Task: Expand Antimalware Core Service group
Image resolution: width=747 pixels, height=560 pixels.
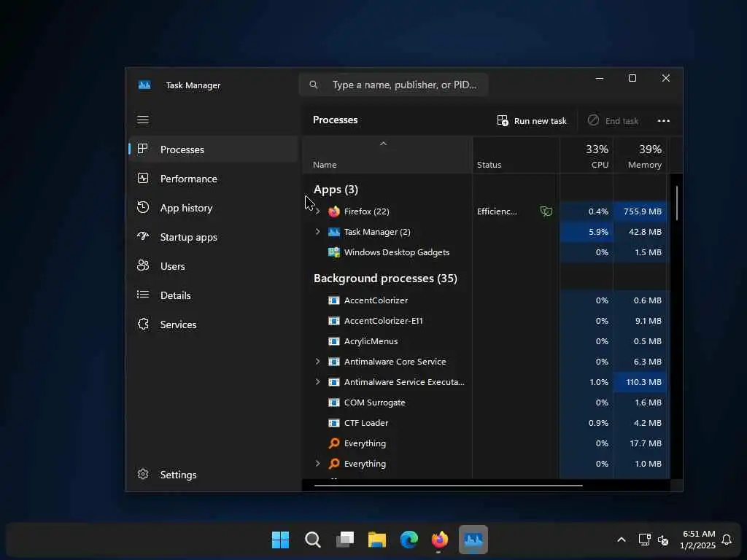Action: pos(318,362)
